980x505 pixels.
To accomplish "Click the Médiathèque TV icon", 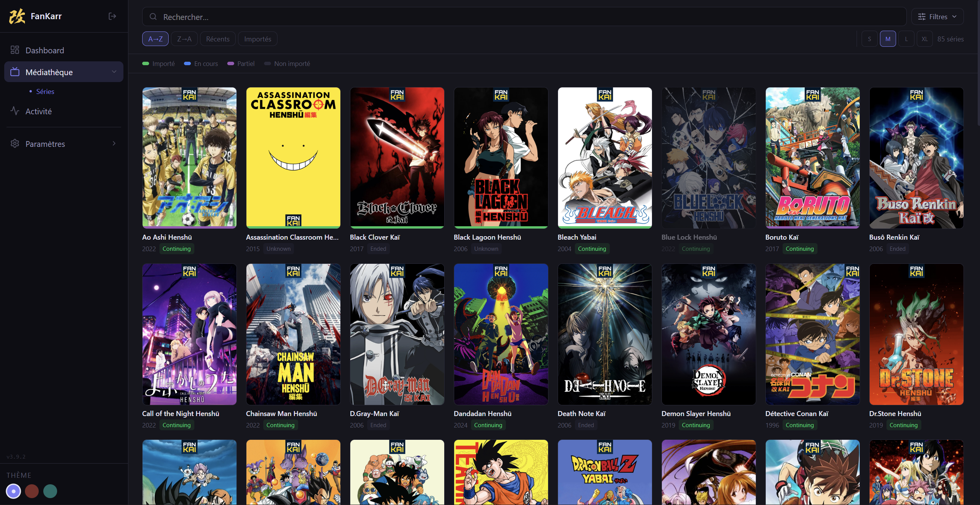I will [x=15, y=72].
